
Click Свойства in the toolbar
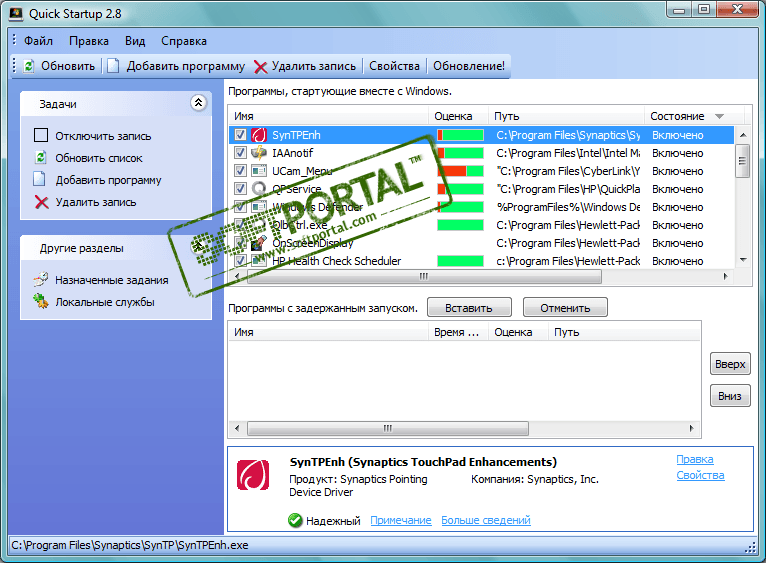(394, 66)
